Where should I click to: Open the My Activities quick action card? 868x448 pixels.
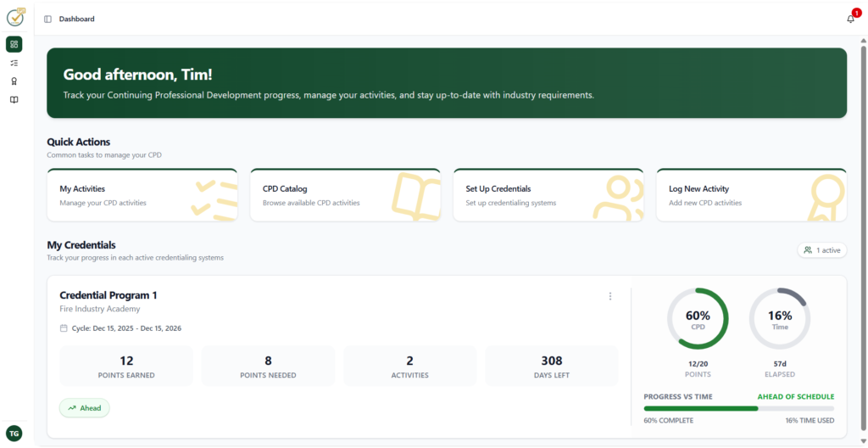pos(142,195)
